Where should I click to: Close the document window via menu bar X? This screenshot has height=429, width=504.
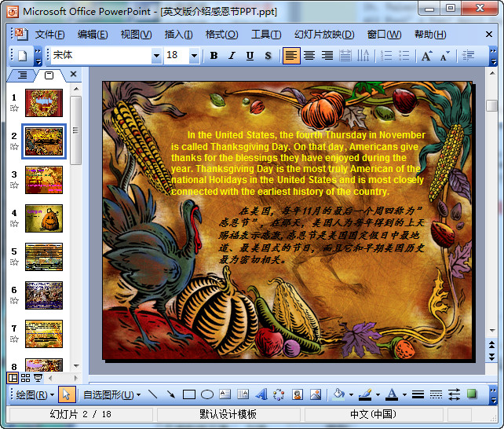[x=489, y=34]
